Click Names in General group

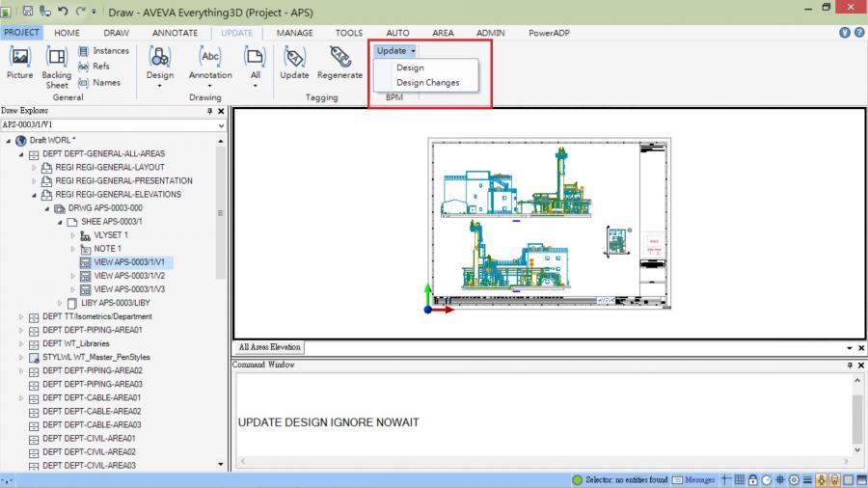coord(99,82)
